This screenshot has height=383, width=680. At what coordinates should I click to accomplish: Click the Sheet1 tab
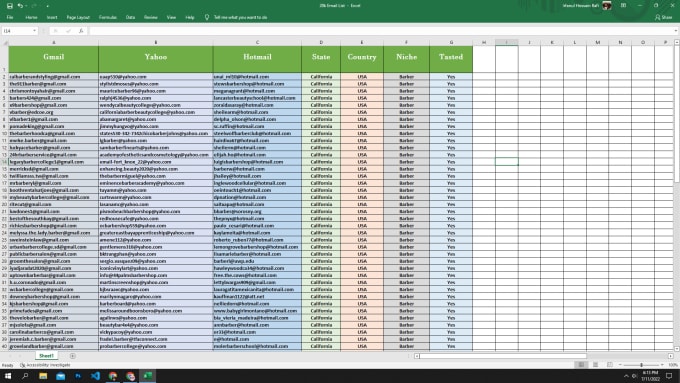46,356
